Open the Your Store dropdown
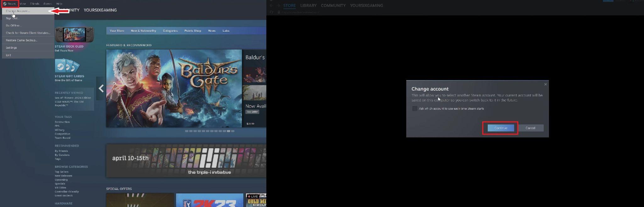 pos(117,31)
